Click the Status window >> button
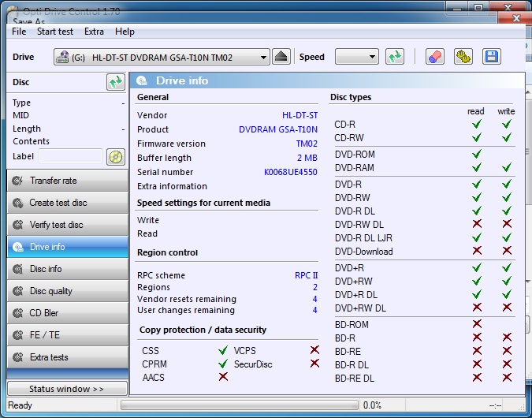Screen dimensions: 532x418 67,389
